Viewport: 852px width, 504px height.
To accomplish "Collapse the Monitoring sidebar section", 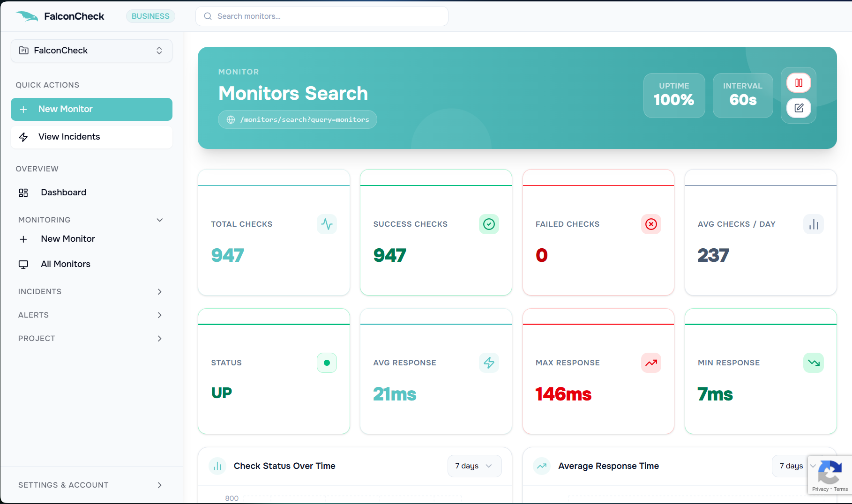I will coord(91,220).
